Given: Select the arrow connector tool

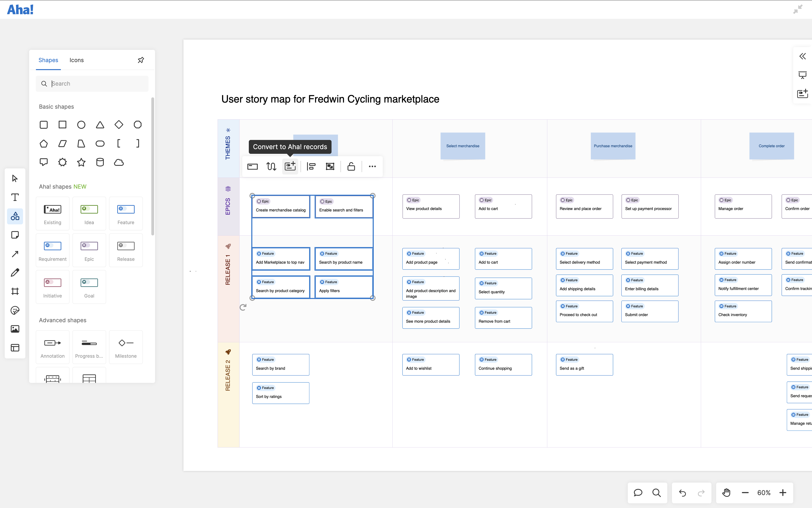Looking at the screenshot, I should pos(15,254).
